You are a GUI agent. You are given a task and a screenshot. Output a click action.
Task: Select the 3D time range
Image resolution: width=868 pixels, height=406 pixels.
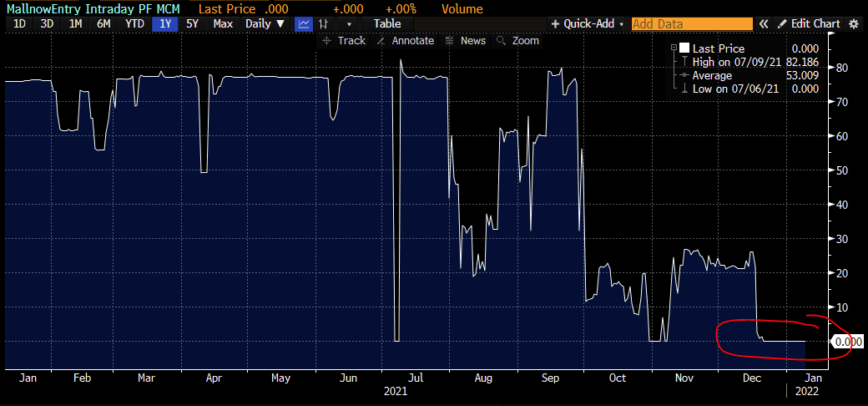(47, 24)
